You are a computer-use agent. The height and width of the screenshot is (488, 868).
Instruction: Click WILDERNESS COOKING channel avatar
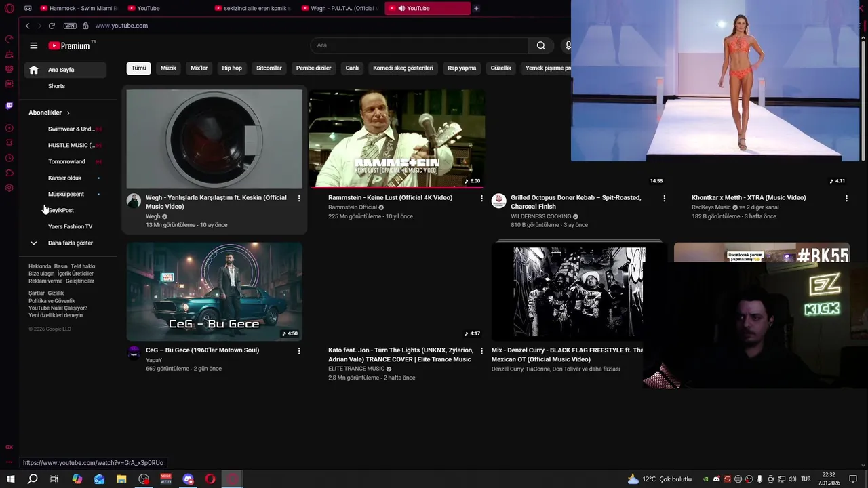(x=498, y=201)
